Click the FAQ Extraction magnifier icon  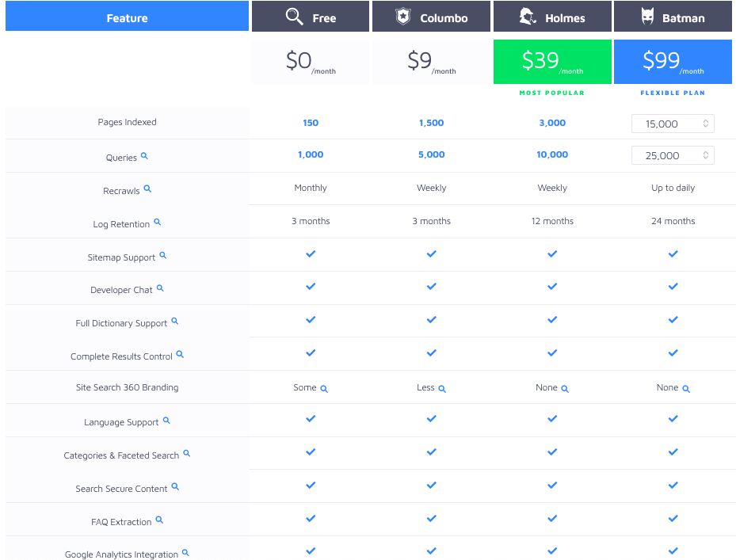click(x=159, y=520)
